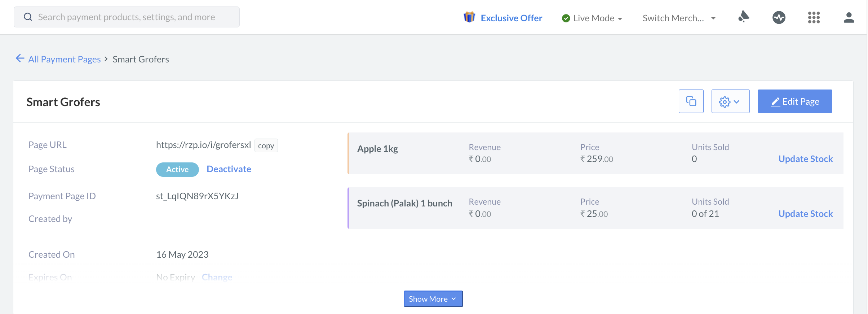
Task: Select Payment Page ID st_LqIQN89rX5YKzJ
Action: pos(197,196)
